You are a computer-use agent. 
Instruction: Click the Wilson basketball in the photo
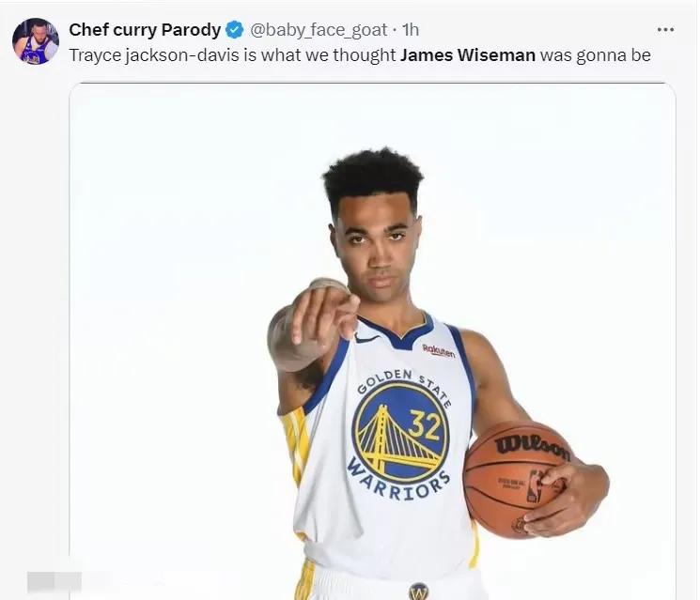(518, 480)
